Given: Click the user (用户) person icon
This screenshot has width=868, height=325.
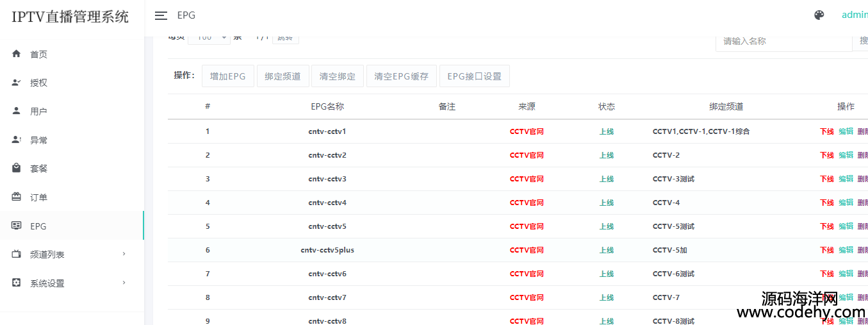Looking at the screenshot, I should 17,111.
